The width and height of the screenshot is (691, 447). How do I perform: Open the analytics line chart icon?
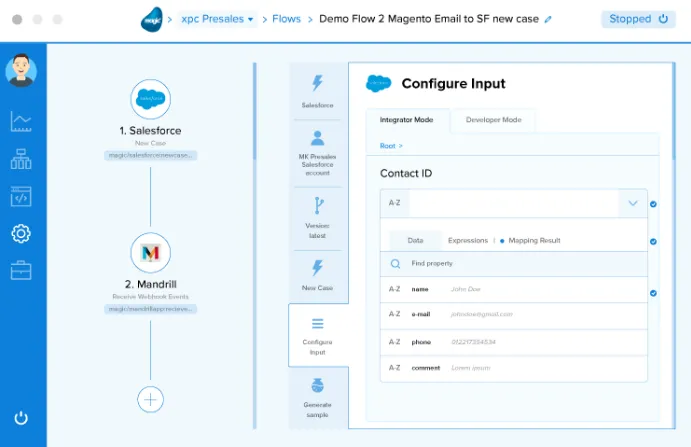pyautogui.click(x=21, y=121)
